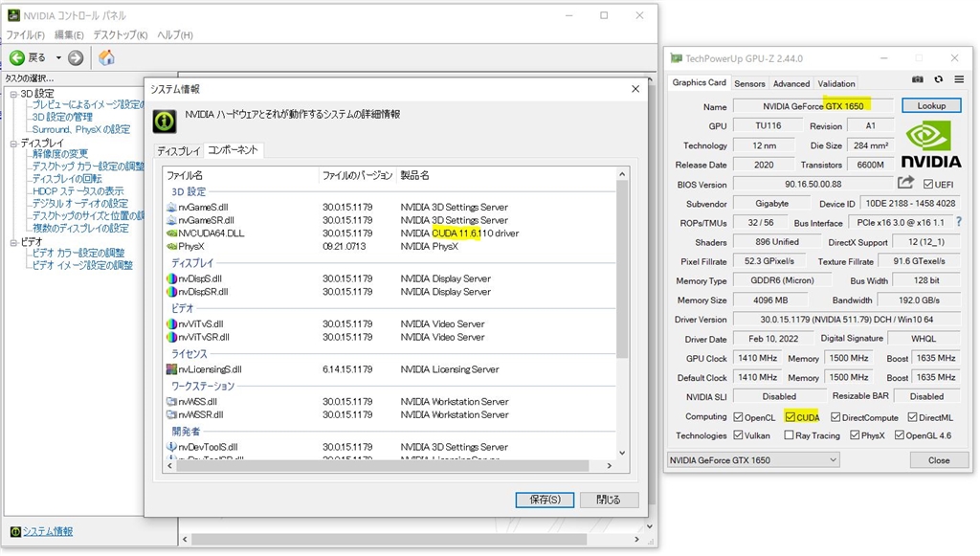Screen dimensions: 980x556
Task: Toggle the CUDA checkbox
Action: pyautogui.click(x=791, y=417)
